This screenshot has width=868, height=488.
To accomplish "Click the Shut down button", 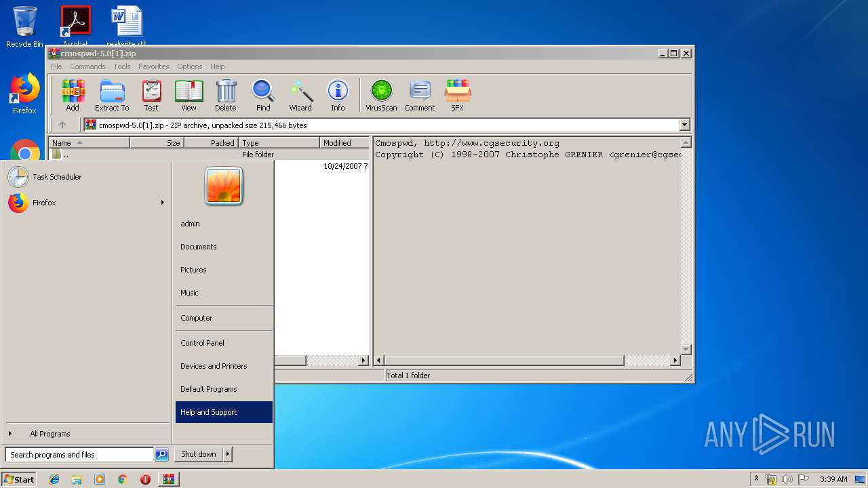I will (199, 454).
